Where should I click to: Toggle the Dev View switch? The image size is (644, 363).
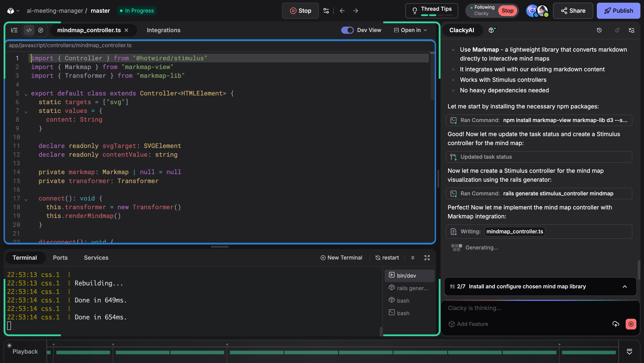[x=347, y=30]
